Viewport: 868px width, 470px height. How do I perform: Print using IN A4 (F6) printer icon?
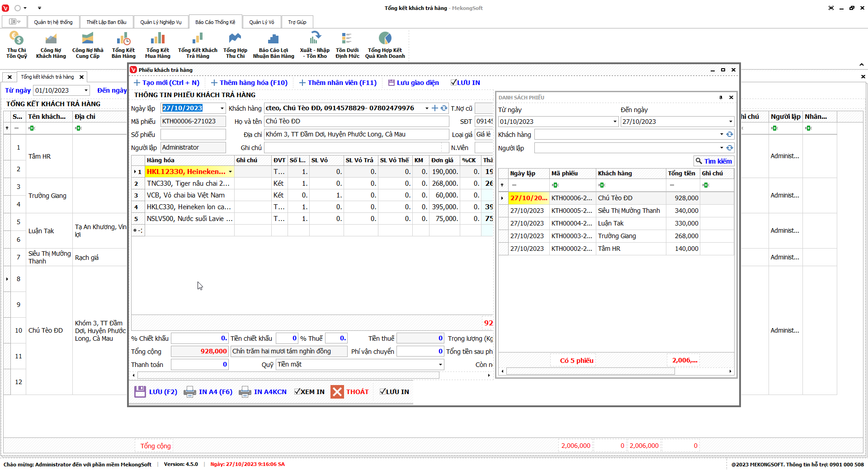tap(190, 392)
